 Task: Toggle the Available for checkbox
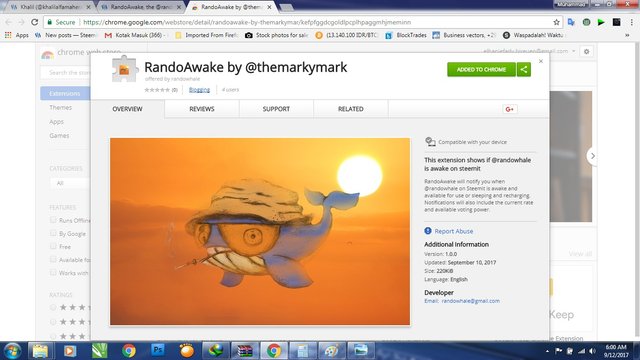point(53,259)
